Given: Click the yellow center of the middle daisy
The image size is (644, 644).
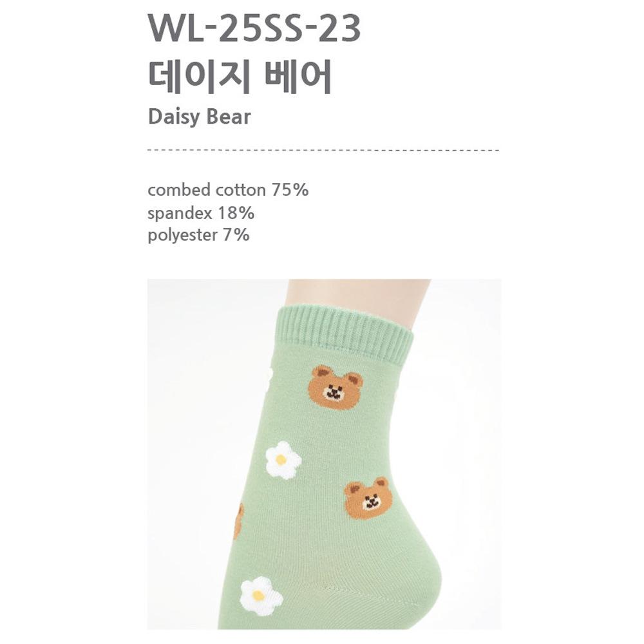Looking at the screenshot, I should coord(281,460).
